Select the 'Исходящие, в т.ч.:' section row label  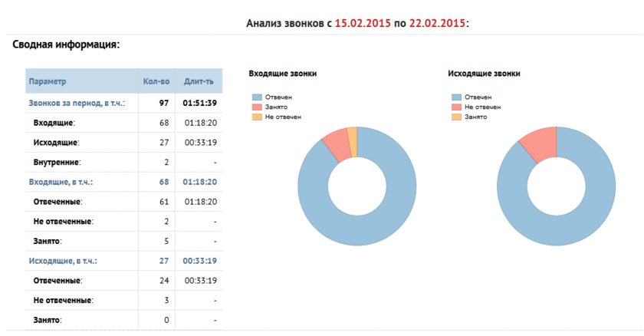click(67, 262)
